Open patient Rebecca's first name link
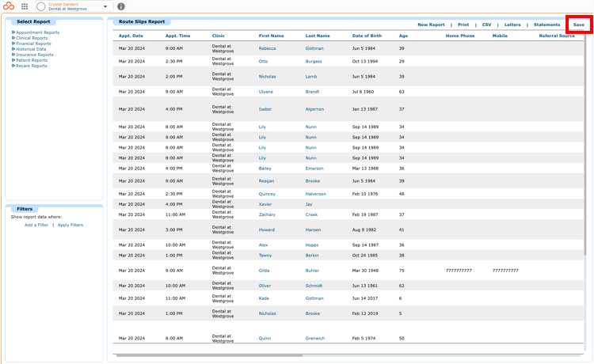The width and height of the screenshot is (594, 364). [267, 48]
